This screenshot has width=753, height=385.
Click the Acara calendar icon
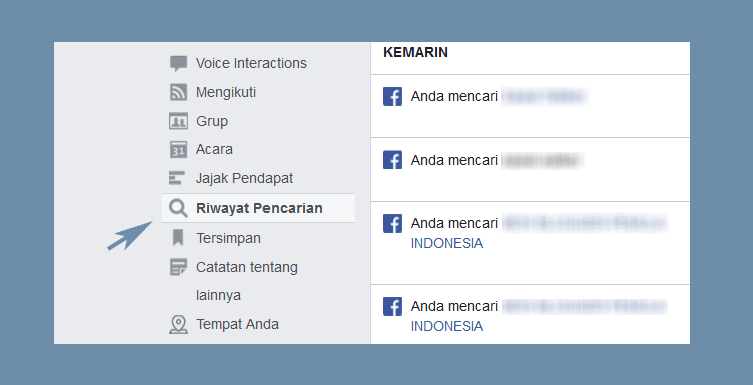pyautogui.click(x=178, y=149)
